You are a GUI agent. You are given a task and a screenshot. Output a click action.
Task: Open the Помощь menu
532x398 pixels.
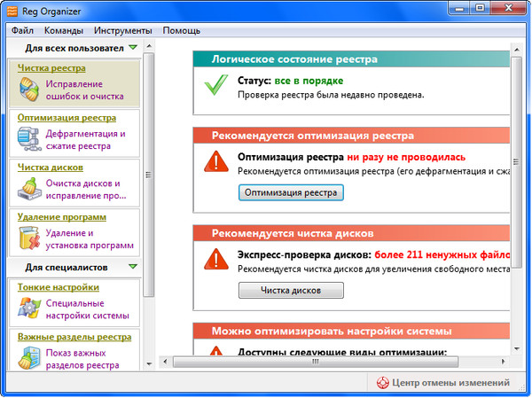[x=181, y=30]
